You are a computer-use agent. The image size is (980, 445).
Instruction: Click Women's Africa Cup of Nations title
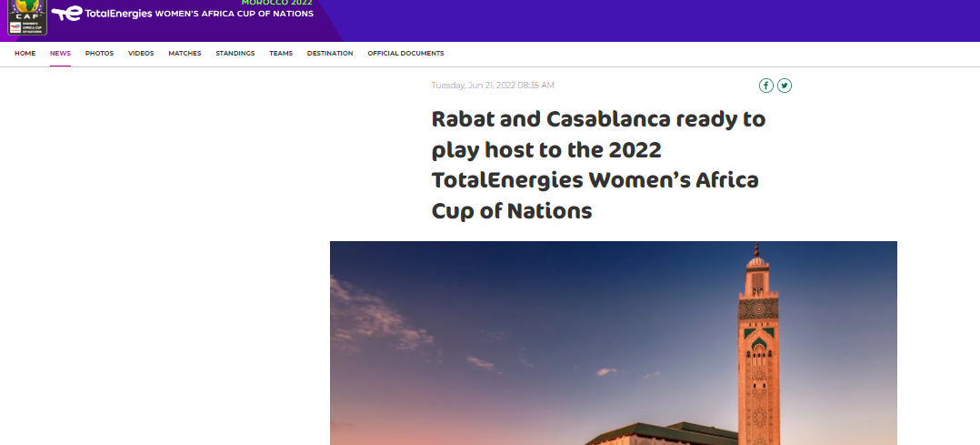pyautogui.click(x=235, y=15)
